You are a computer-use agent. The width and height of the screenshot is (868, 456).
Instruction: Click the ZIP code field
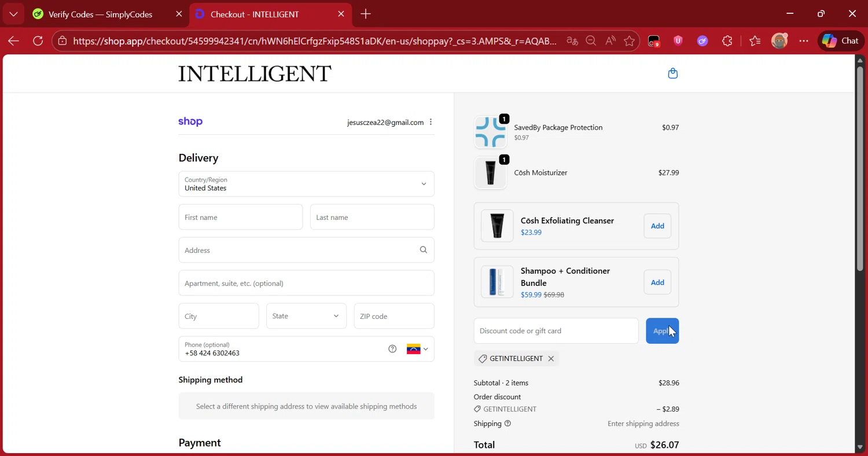click(x=394, y=316)
